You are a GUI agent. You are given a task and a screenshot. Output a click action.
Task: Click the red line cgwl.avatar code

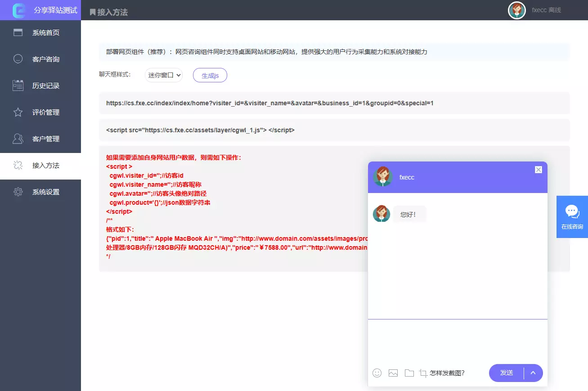click(158, 193)
